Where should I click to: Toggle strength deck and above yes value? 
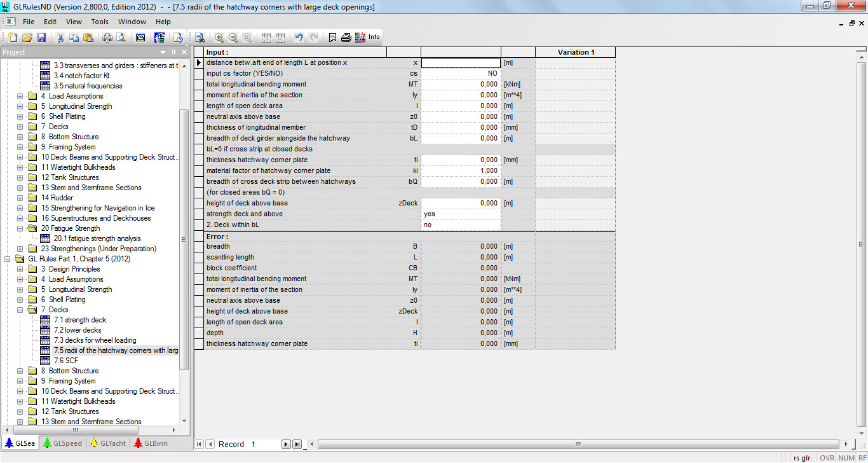(x=461, y=214)
